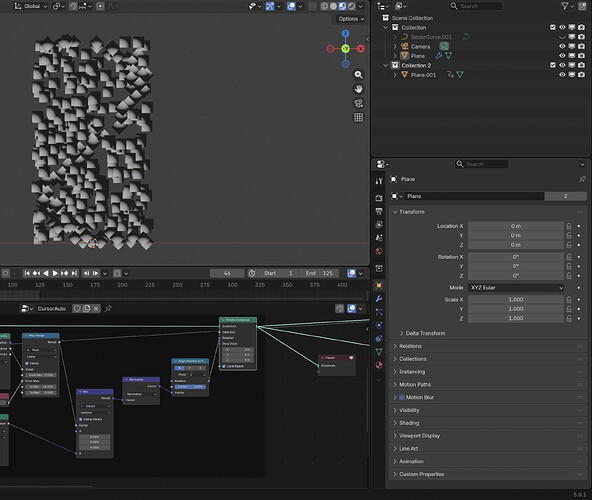
Task: Select wireframe viewport shading
Action: 324,6
